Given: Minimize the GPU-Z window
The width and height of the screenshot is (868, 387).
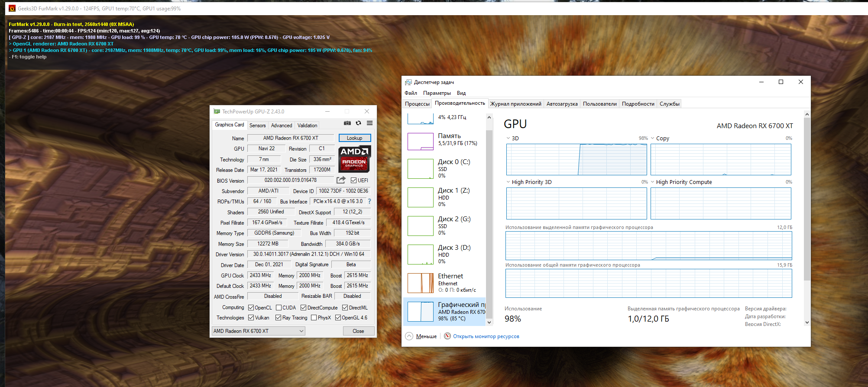Looking at the screenshot, I should (x=327, y=112).
